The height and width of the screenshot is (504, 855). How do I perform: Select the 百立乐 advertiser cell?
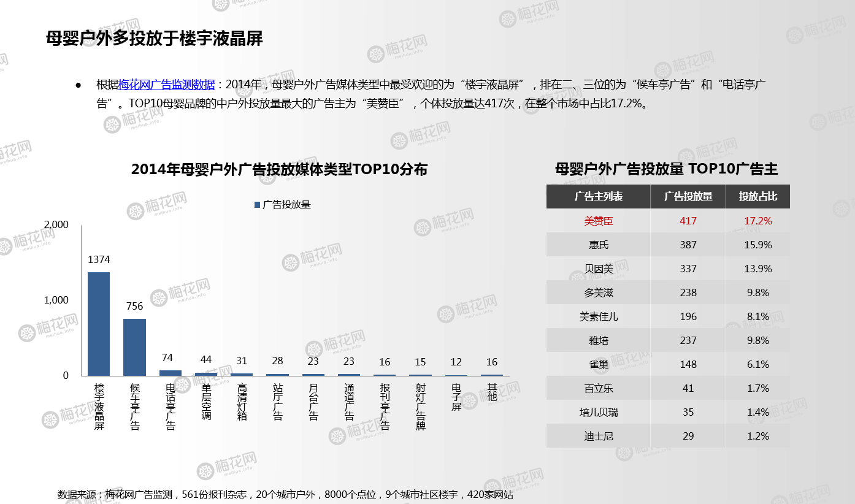tap(599, 388)
